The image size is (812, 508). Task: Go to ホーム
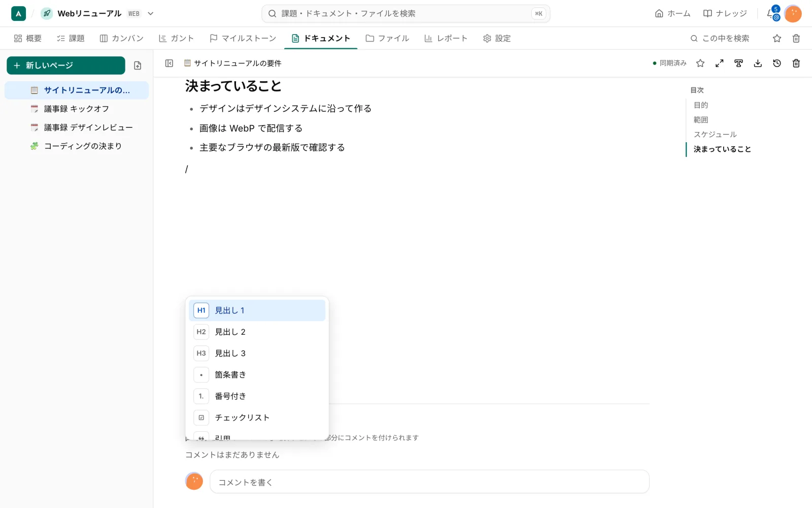673,14
